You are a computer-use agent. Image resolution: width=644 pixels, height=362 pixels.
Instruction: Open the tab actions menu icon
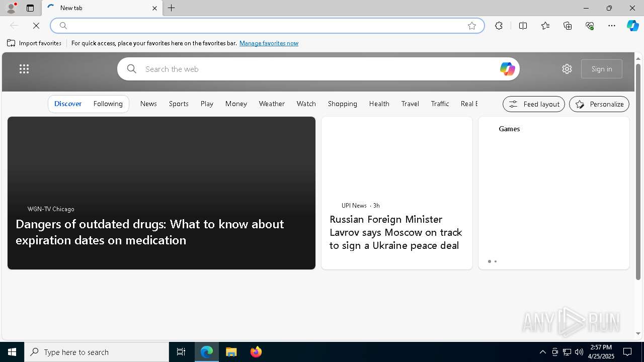tap(30, 8)
